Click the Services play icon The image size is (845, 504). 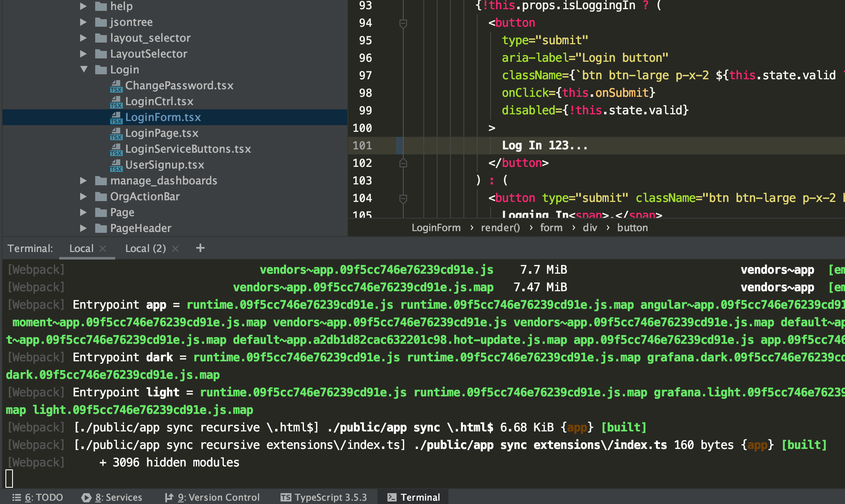(86, 497)
